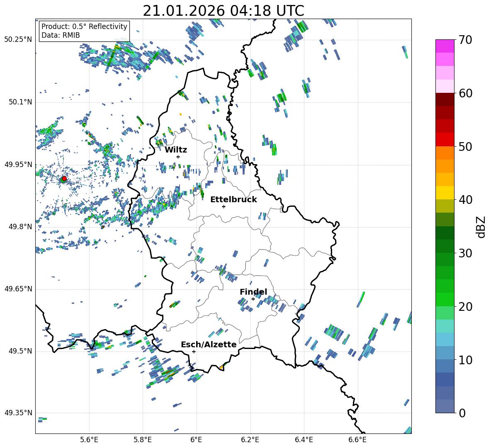Select the Product 0.5° Reflectivity info box
This screenshot has height=448, width=491.
[x=84, y=31]
